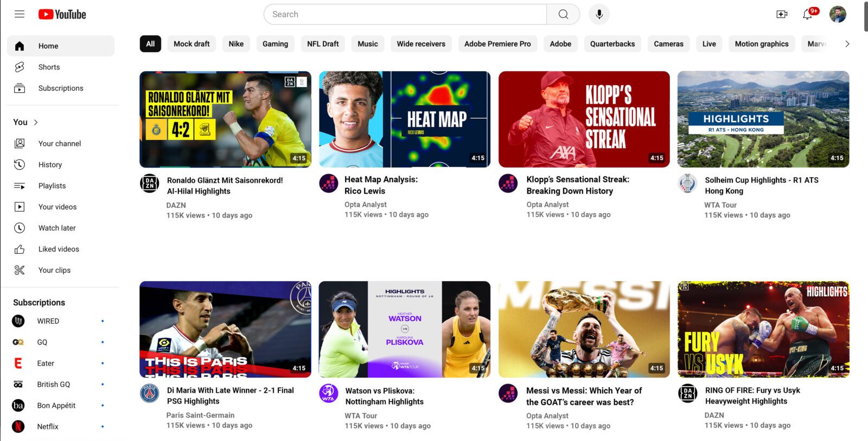Click the YouTube logo
This screenshot has width=868, height=441.
pyautogui.click(x=62, y=14)
